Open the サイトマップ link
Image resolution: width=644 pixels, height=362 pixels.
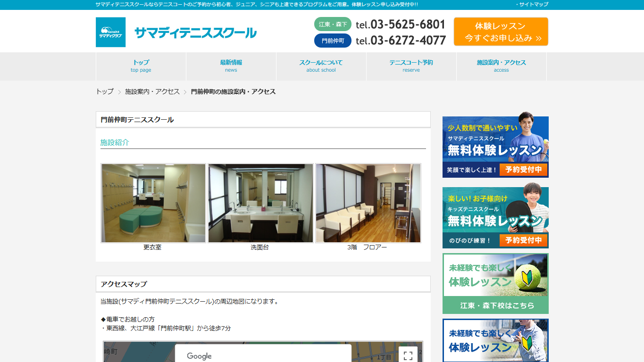pos(532,4)
